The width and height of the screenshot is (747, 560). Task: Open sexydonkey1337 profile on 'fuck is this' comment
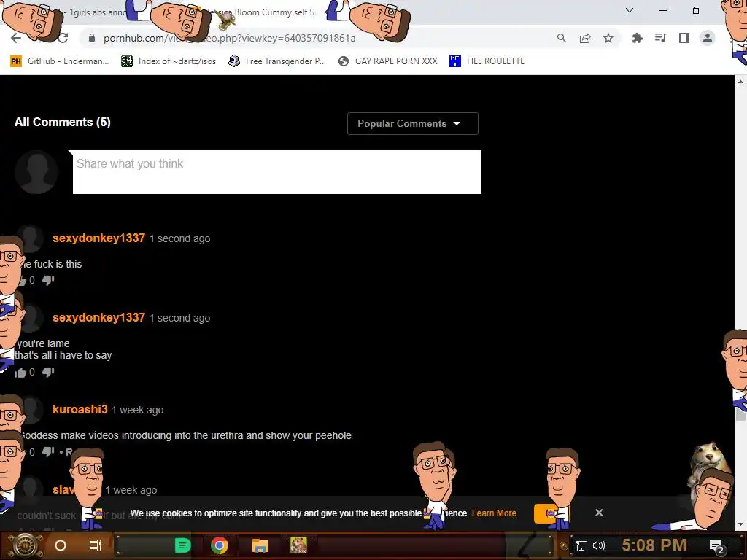tap(98, 238)
